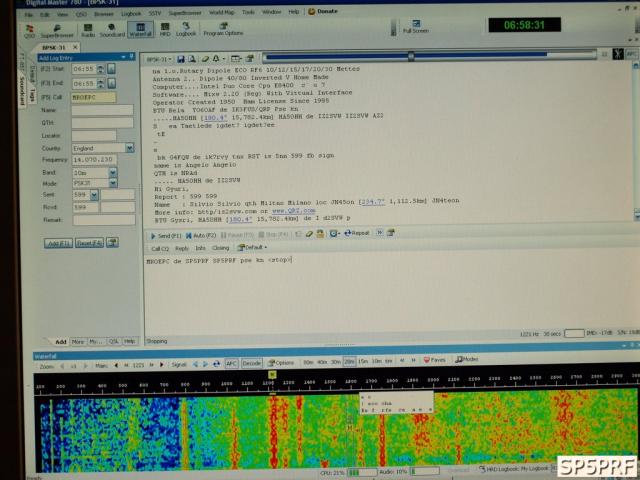Adjust the squelch slider handle
This screenshot has height=480, width=640.
coord(411,56)
